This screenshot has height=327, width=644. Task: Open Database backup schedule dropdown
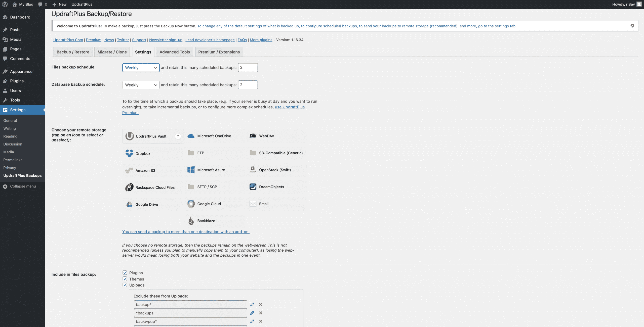(141, 85)
